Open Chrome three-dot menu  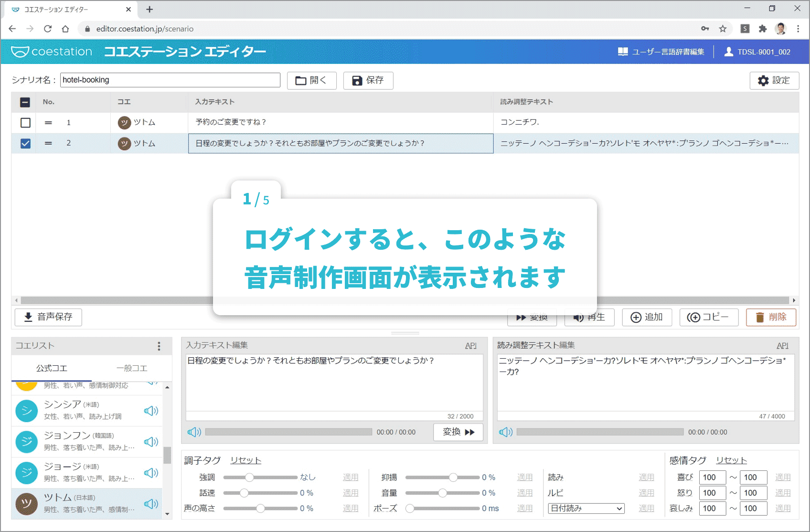click(x=798, y=29)
